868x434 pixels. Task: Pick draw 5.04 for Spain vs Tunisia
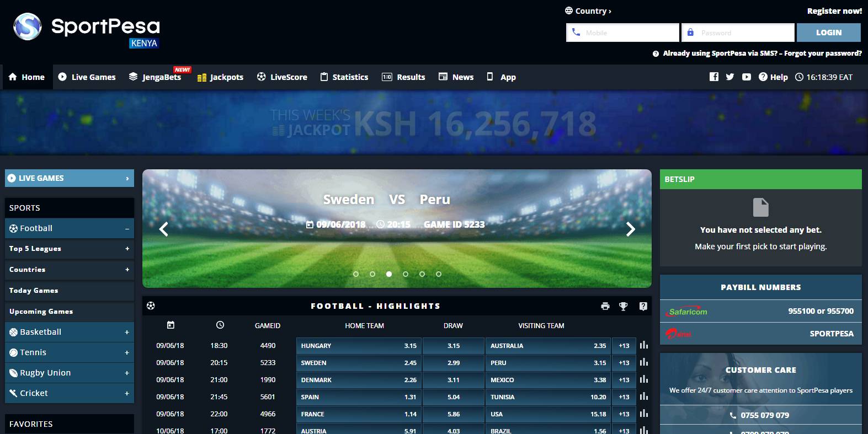[454, 397]
